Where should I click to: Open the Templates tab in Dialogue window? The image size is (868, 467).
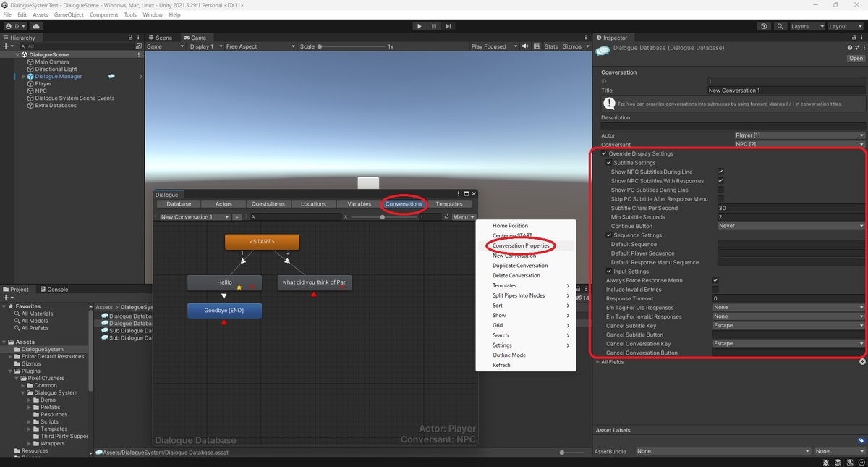pos(449,204)
